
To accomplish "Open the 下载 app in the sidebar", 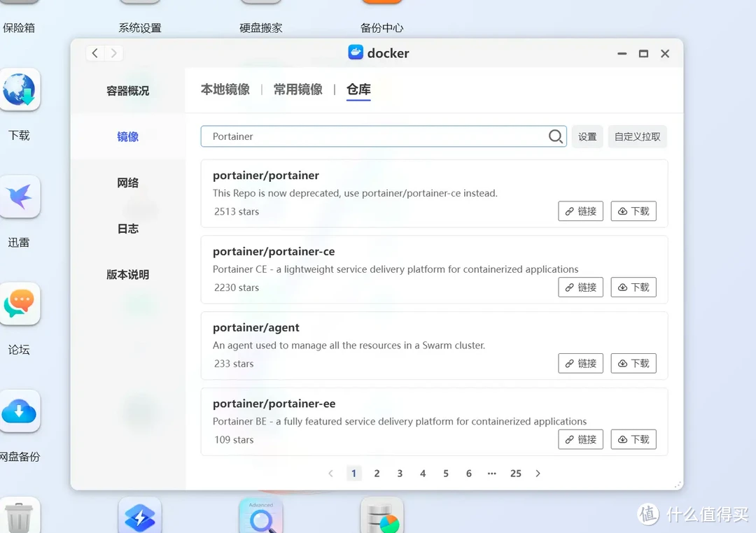I will (21, 89).
